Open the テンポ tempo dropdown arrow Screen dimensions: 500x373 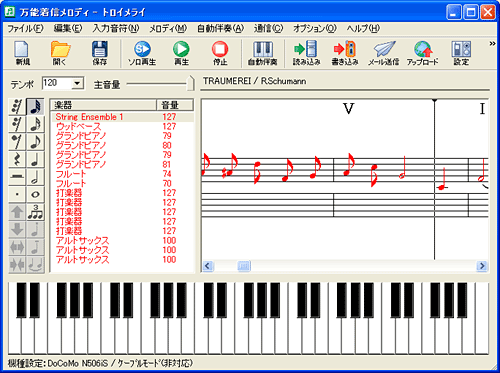(x=77, y=83)
